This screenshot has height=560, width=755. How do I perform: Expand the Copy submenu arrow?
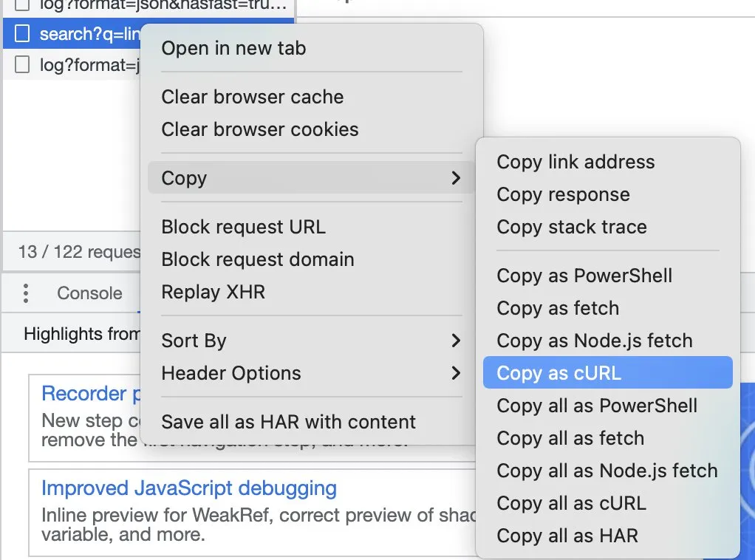click(x=456, y=178)
